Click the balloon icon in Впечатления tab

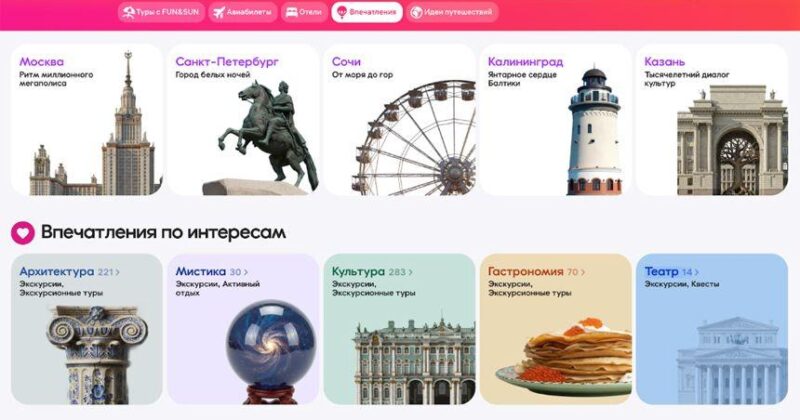pyautogui.click(x=342, y=12)
